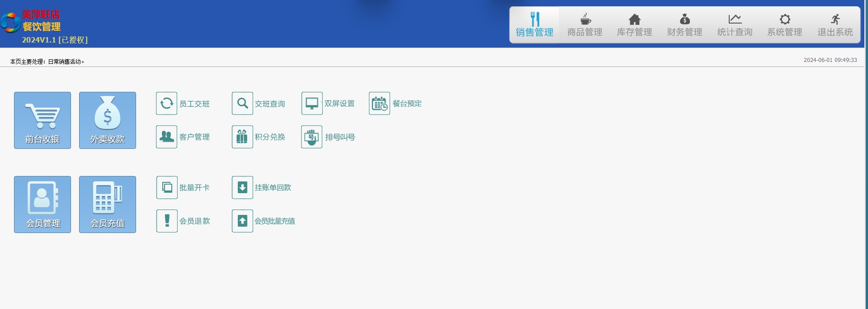This screenshot has width=868, height=309.
Task: Open the 会员充值 member recharge tile
Action: pyautogui.click(x=108, y=204)
